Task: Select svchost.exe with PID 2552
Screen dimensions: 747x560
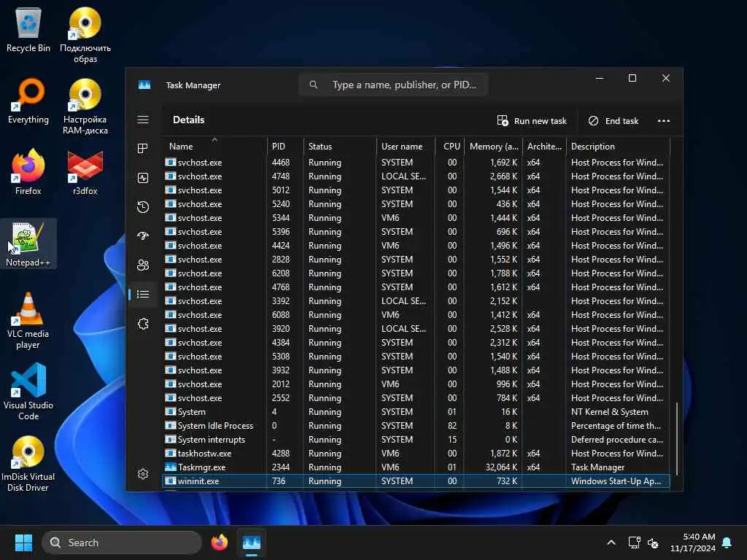Action: [x=416, y=398]
